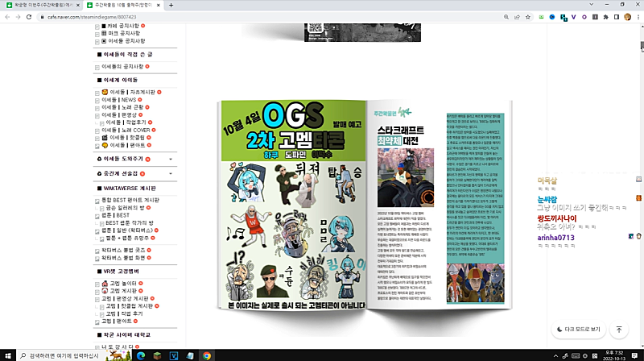Share this page via address bar icon
Screen dimensions: 644x361
(x=517, y=17)
